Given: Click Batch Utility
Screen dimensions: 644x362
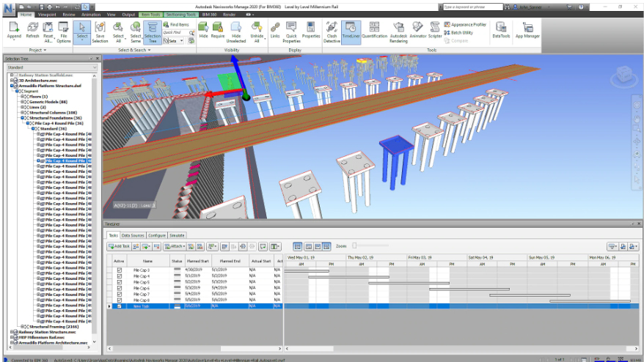Looking at the screenshot, I should 458,32.
